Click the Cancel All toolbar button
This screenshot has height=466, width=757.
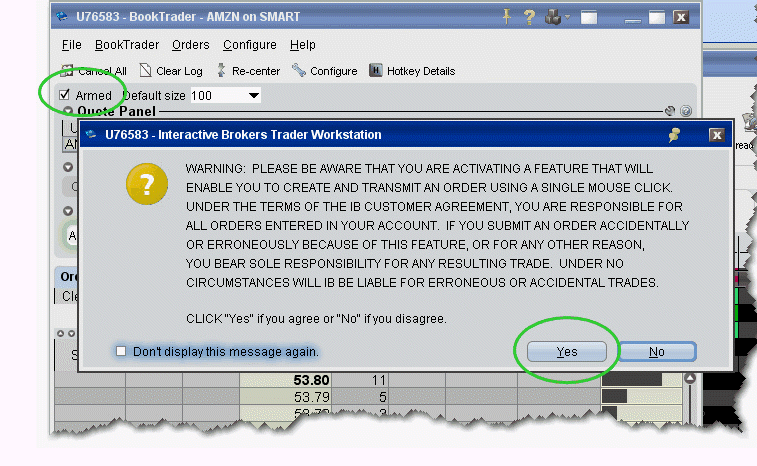(94, 71)
